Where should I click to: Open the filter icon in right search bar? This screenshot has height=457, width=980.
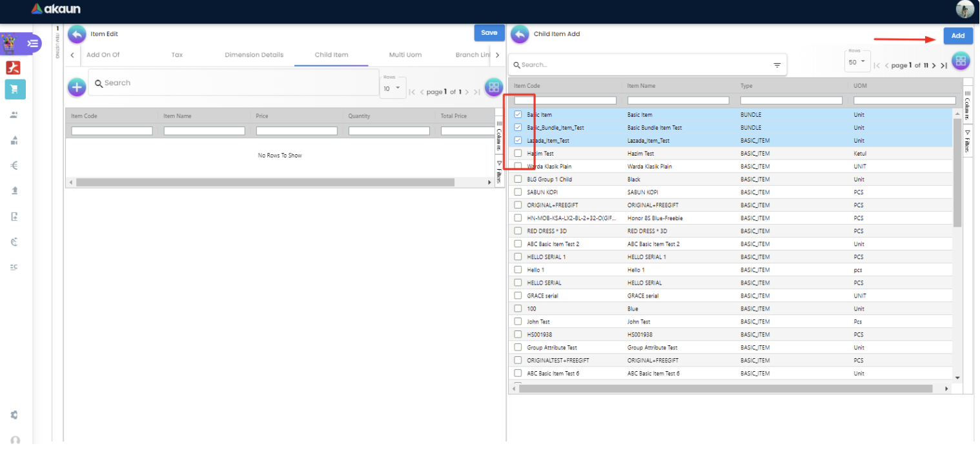coord(777,65)
